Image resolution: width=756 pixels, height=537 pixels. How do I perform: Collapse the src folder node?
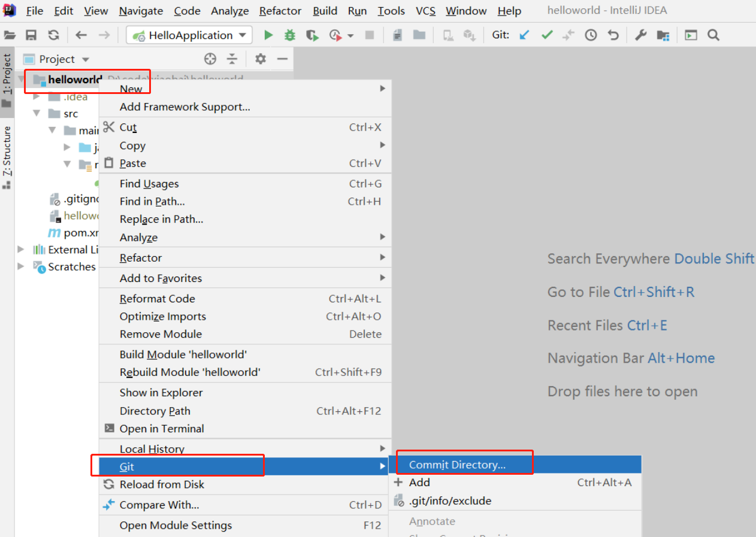coord(37,113)
